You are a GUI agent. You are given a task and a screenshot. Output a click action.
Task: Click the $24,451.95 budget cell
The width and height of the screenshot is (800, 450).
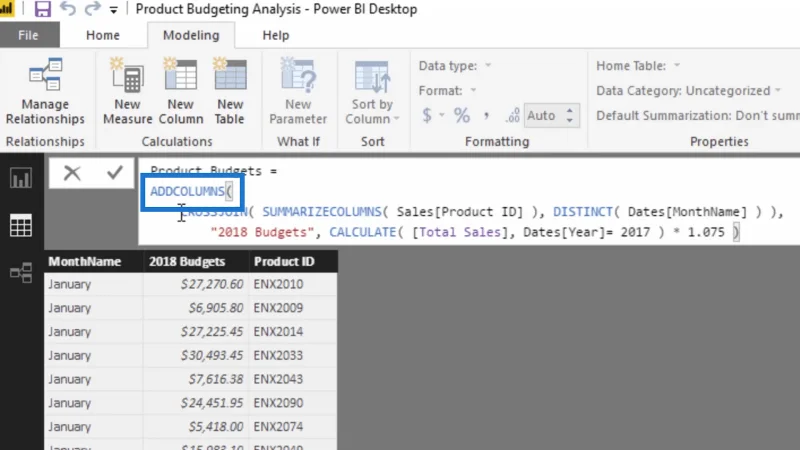point(196,403)
